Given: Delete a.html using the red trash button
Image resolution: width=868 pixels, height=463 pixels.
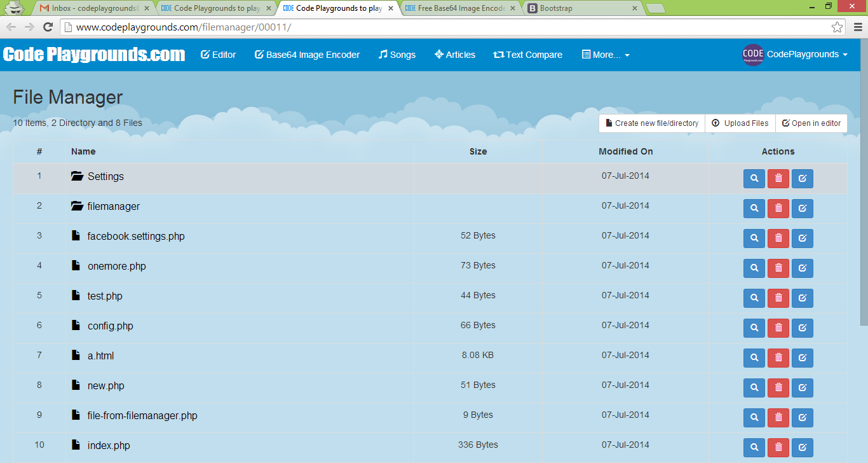Looking at the screenshot, I should [778, 358].
